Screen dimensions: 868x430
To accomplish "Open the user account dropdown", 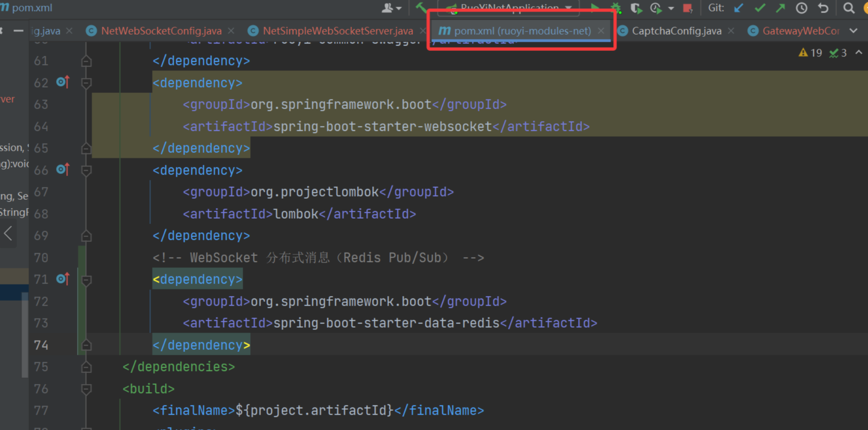I will click(x=391, y=8).
